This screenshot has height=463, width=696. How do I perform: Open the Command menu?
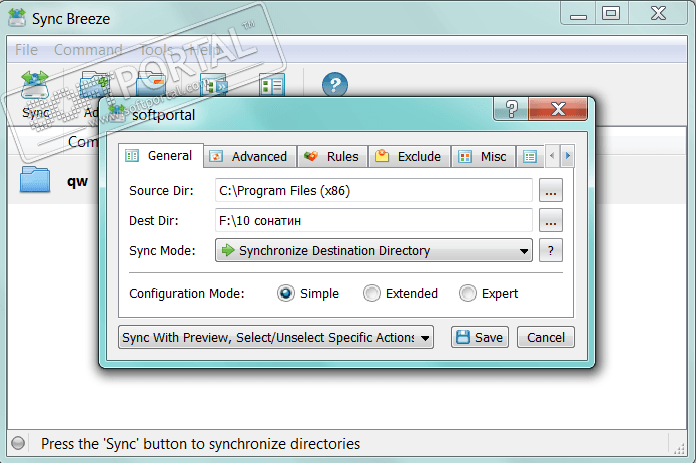click(88, 50)
